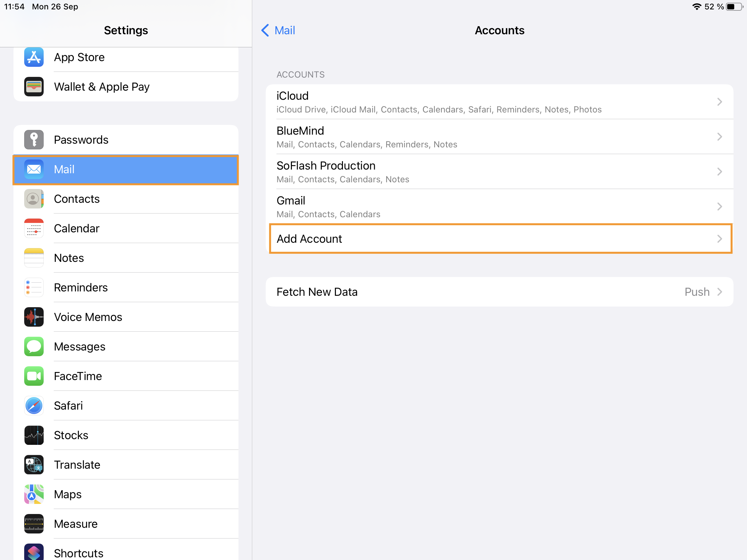Open the FaceTime camera icon
The image size is (747, 560).
34,376
